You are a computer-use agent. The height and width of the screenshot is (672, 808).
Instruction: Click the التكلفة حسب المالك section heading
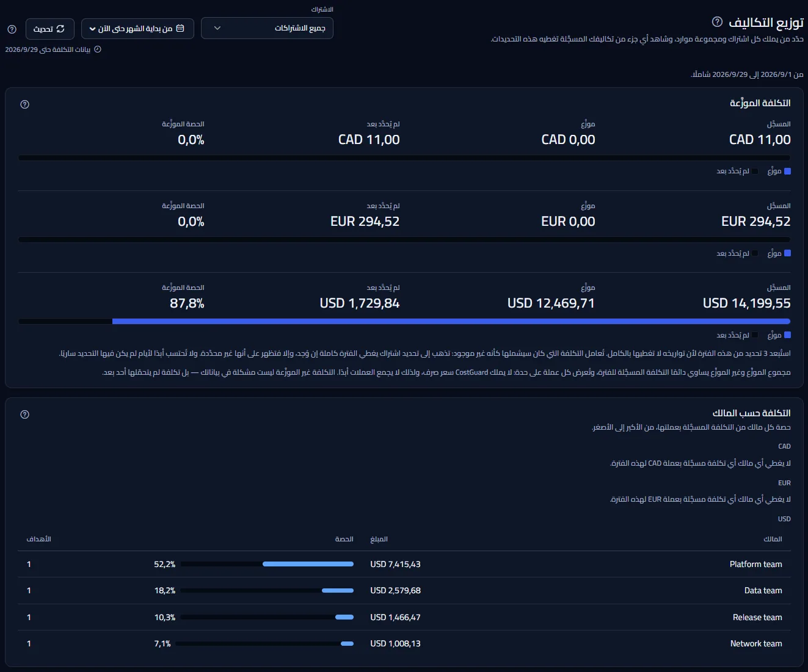751,413
